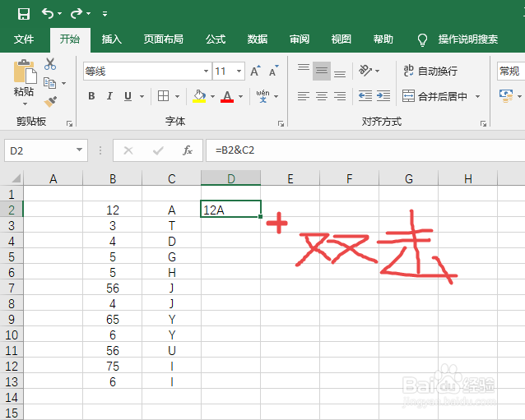
Task: Apply cell borders icon
Action: click(x=164, y=96)
